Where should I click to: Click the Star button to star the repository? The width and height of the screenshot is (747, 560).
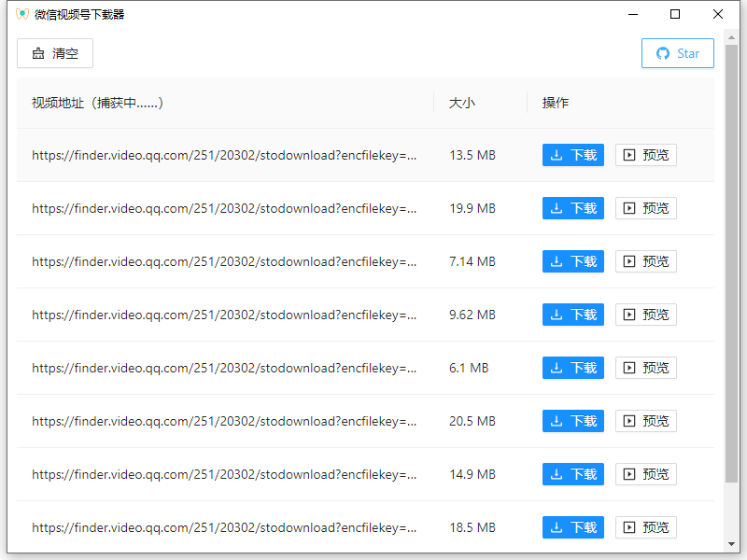pyautogui.click(x=677, y=53)
